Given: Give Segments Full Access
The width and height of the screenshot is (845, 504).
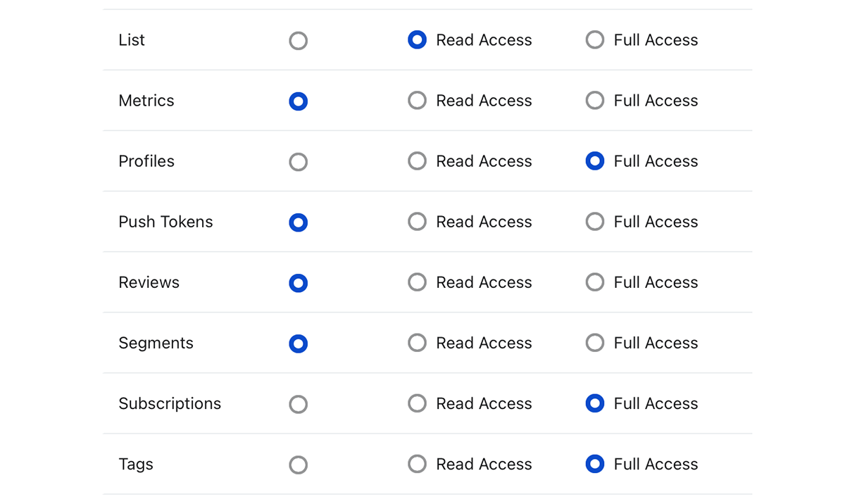Looking at the screenshot, I should tap(595, 343).
